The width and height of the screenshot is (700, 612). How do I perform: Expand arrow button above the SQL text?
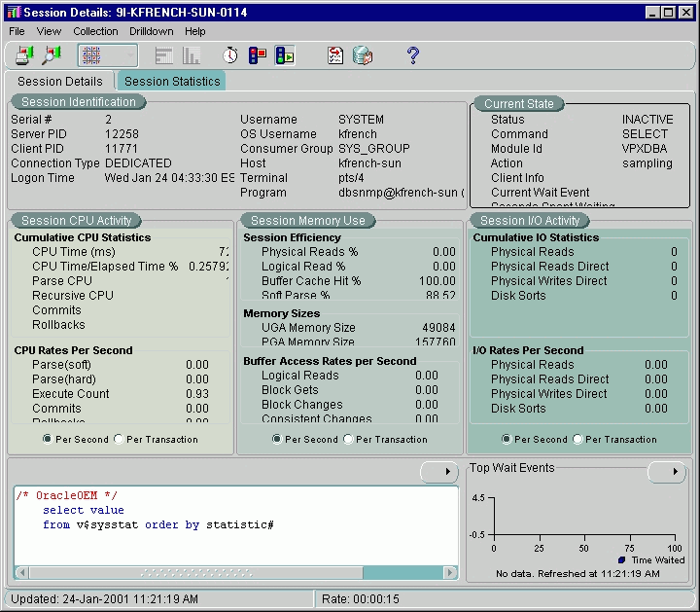pyautogui.click(x=447, y=472)
